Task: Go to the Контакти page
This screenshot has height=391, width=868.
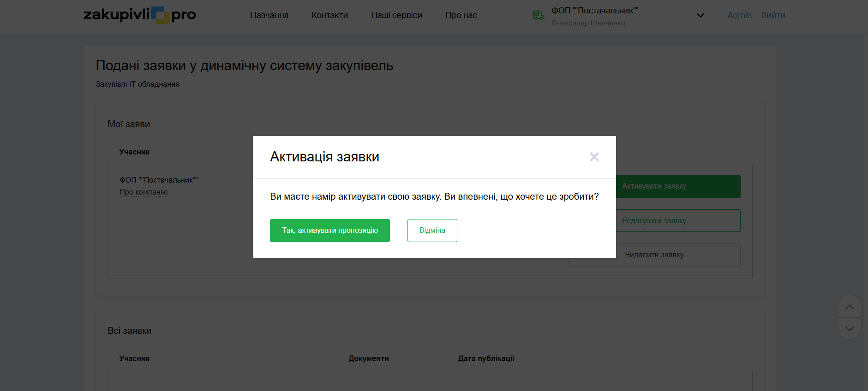Action: click(329, 15)
